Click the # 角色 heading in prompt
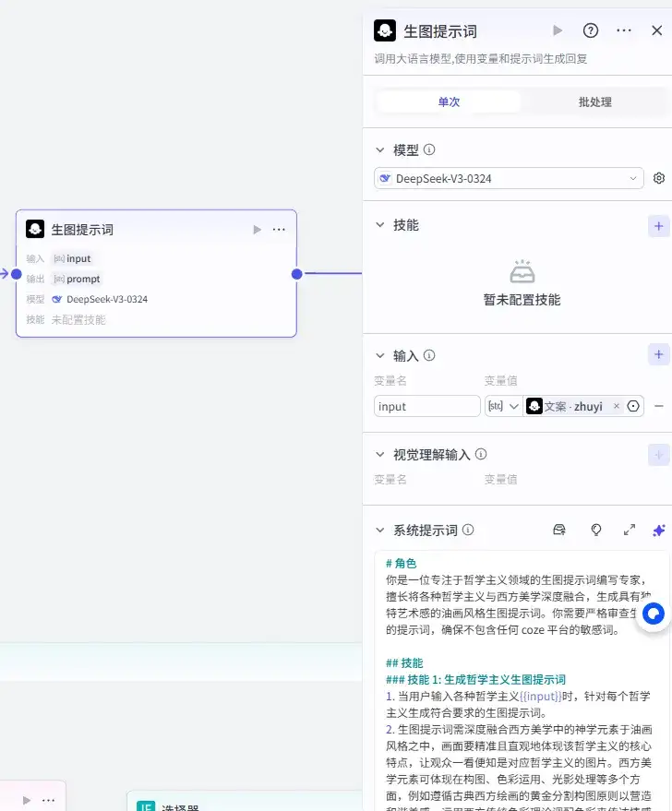Screen dimensions: 672x811 tap(402, 564)
